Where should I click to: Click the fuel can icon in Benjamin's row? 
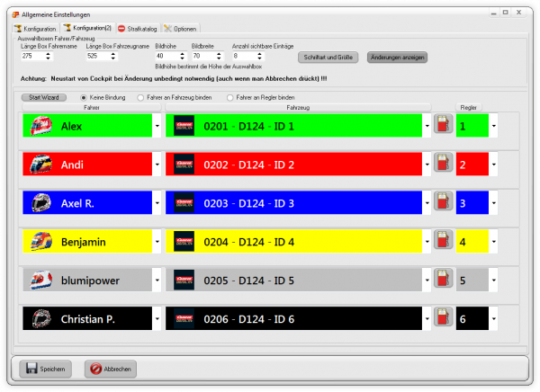(442, 241)
